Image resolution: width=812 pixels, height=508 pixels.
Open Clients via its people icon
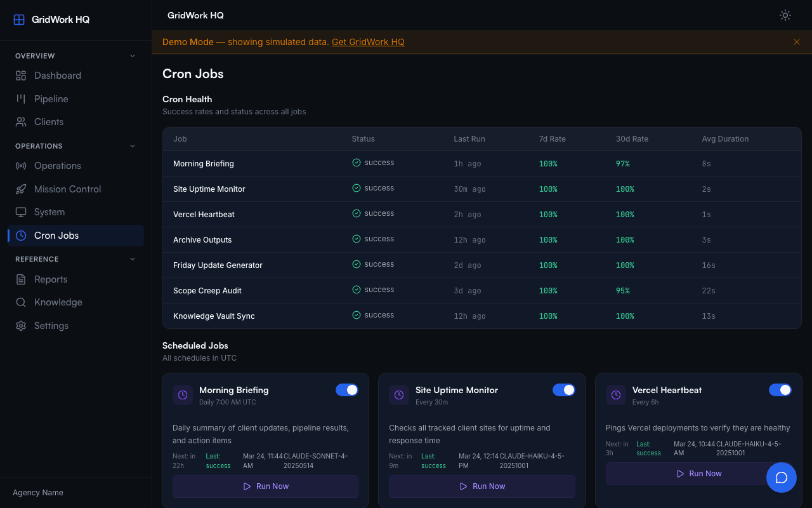click(20, 121)
